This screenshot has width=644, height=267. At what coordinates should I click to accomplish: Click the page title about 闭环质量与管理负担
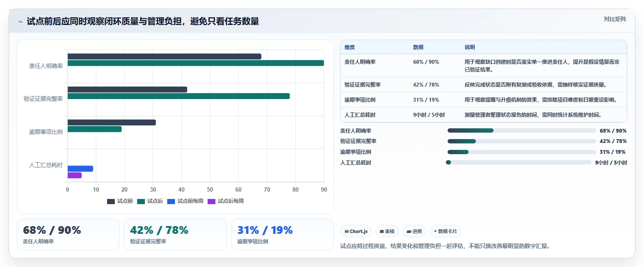coord(143,22)
